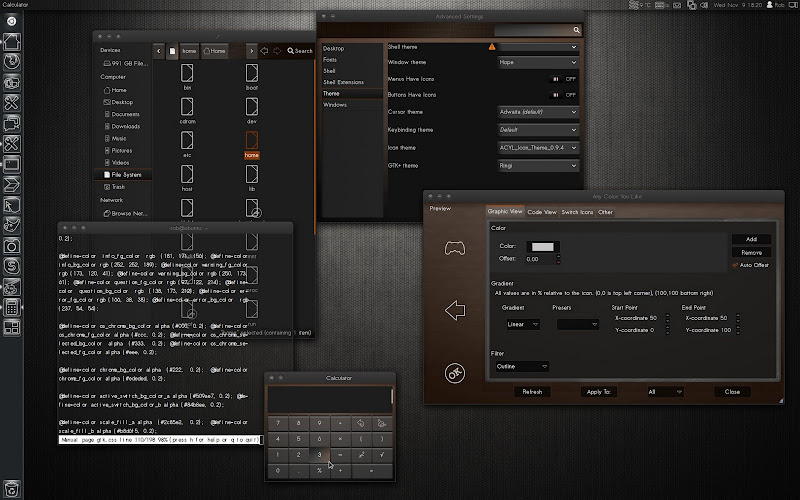800x500 pixels.
Task: Click the left arrow preview icon
Action: point(455,310)
